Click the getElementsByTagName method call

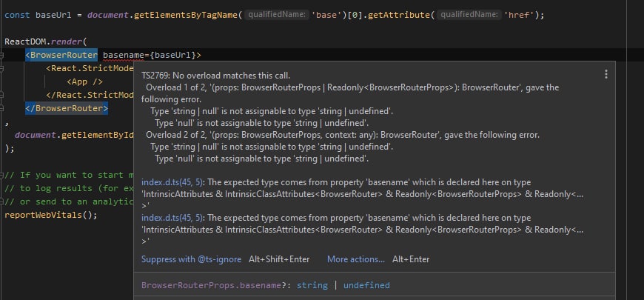(186, 16)
